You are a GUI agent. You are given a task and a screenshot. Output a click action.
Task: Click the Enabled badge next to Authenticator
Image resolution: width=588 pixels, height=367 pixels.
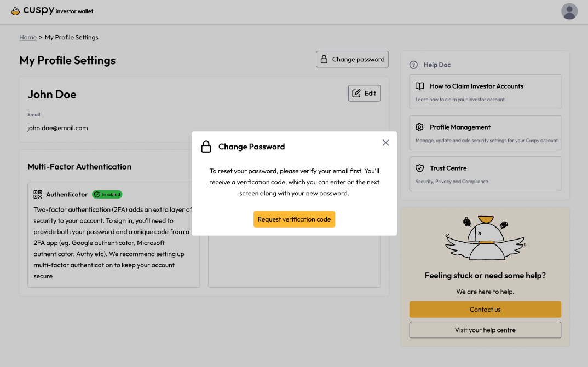[107, 194]
